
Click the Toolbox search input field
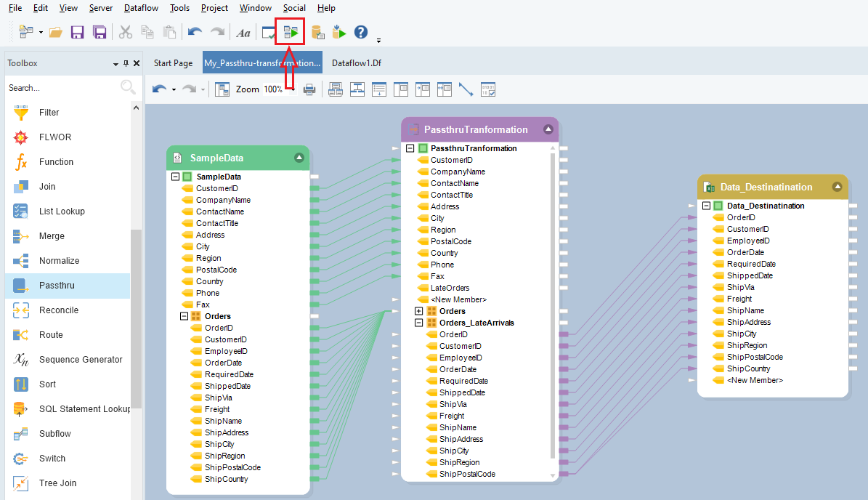[x=62, y=88]
